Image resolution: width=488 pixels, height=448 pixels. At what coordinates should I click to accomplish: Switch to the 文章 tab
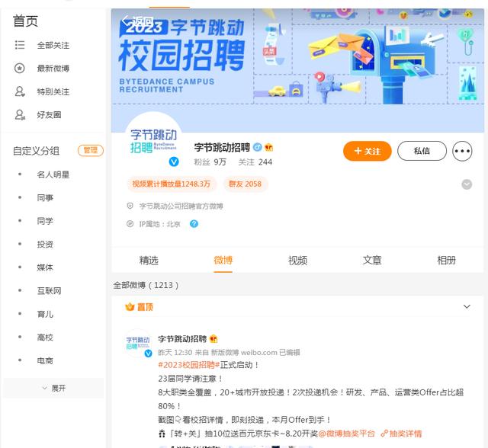pos(372,261)
